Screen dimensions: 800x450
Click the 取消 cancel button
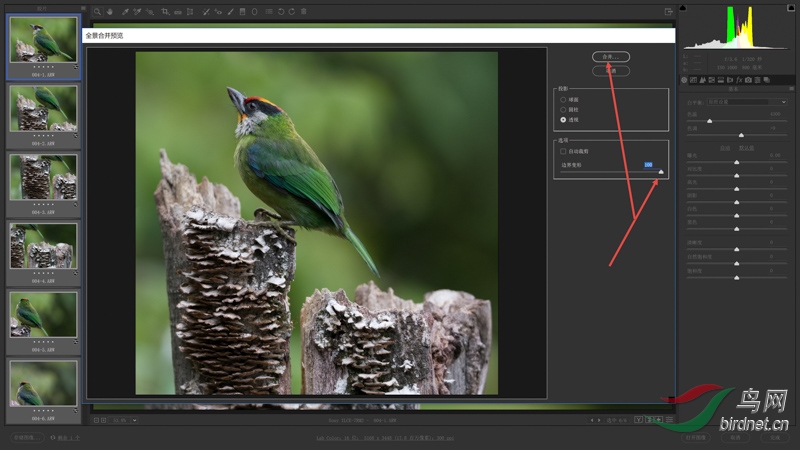click(x=610, y=71)
